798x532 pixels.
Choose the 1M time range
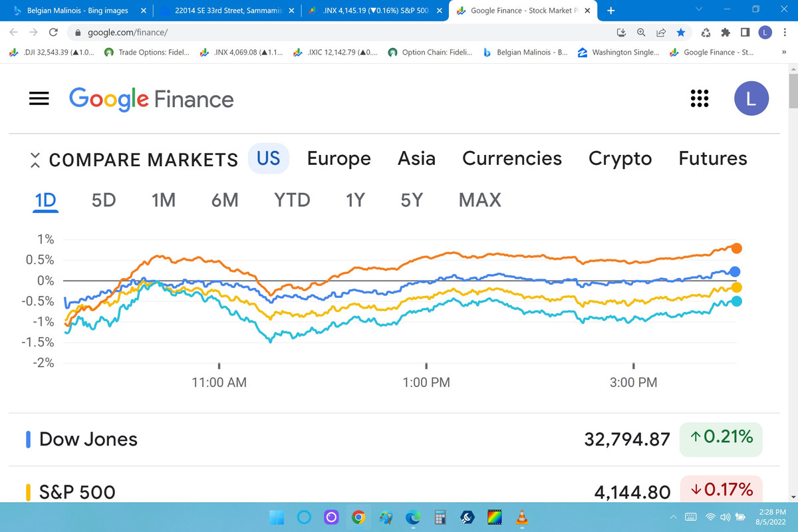[x=163, y=199]
